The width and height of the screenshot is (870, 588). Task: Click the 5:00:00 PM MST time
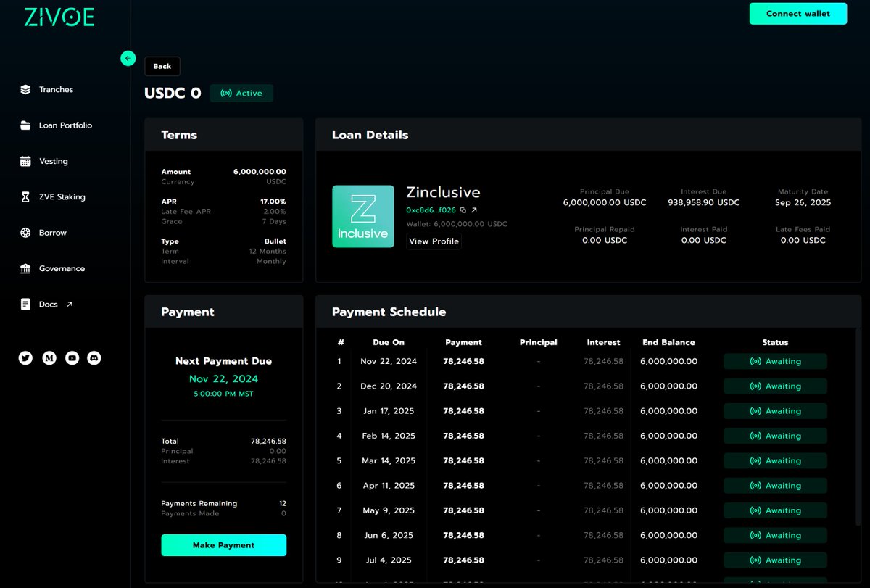click(x=223, y=394)
